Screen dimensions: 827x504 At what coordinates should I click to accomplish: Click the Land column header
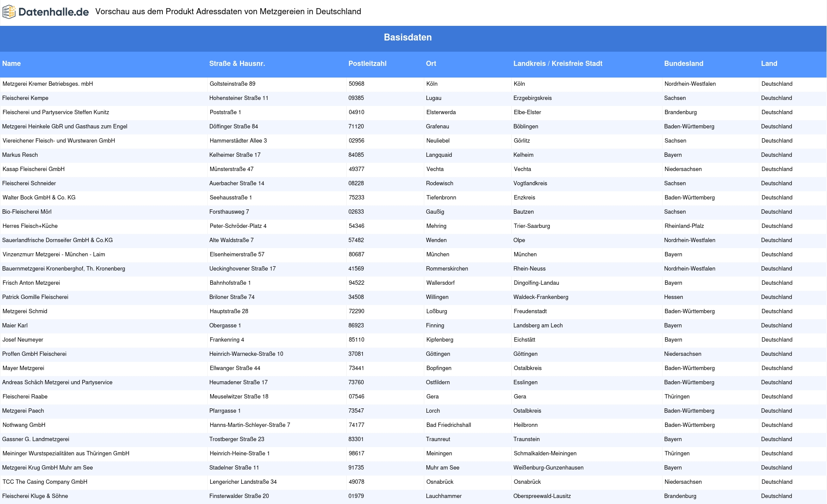click(x=769, y=64)
